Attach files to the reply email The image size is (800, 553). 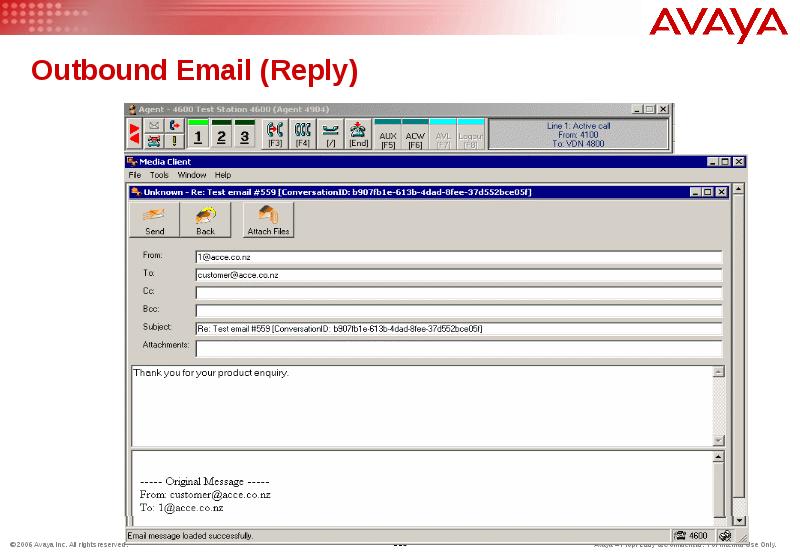pos(268,219)
